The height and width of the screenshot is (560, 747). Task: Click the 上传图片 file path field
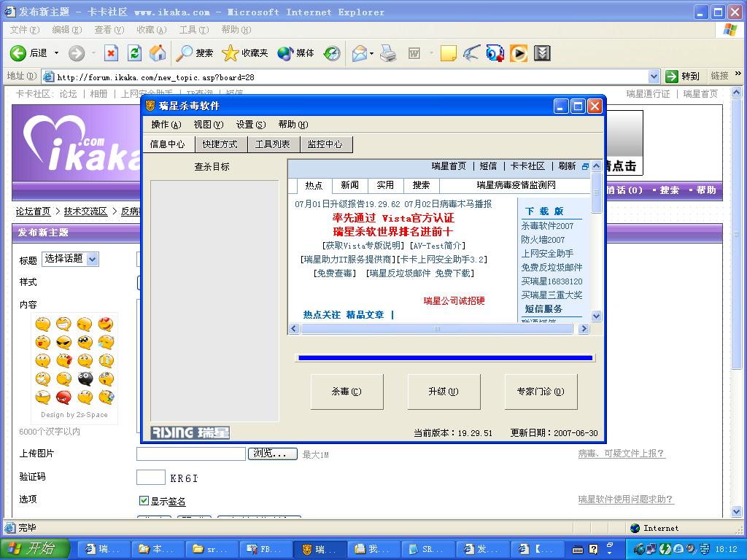point(191,454)
